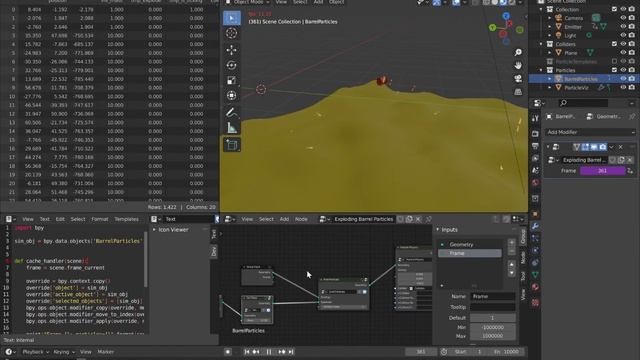The height and width of the screenshot is (360, 640).
Task: Duplicate node group icon in modifier panel
Action: click(621, 160)
